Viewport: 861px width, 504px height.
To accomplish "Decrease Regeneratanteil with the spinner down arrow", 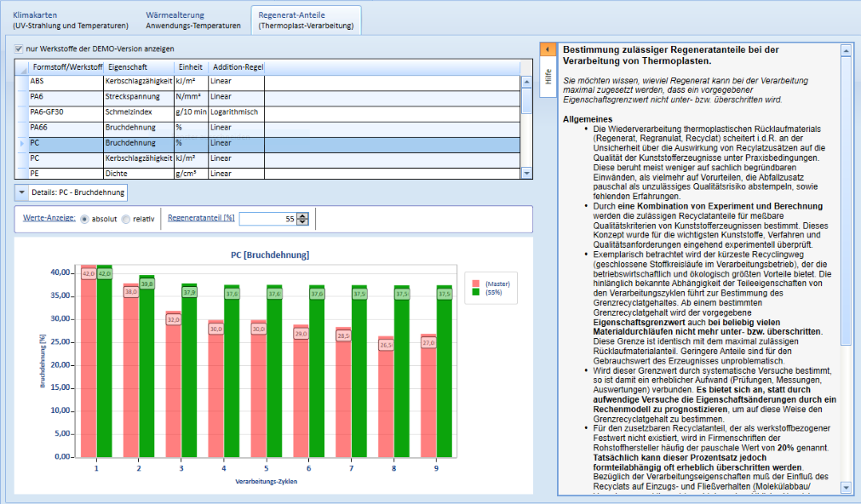I will click(302, 222).
